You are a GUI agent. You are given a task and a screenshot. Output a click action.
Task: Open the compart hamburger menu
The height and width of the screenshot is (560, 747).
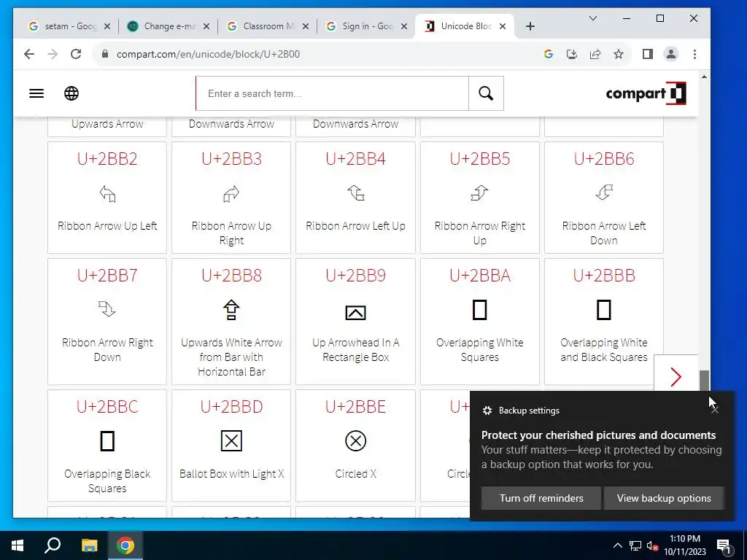[36, 93]
